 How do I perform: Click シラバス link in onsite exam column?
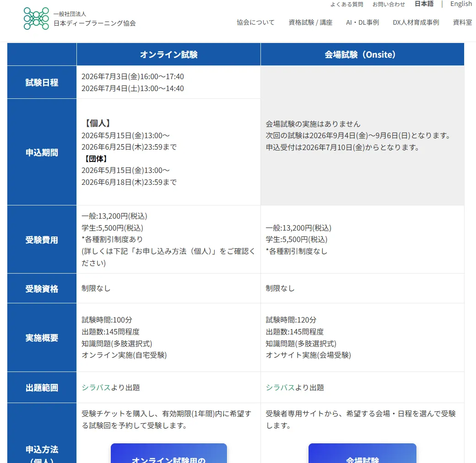280,388
